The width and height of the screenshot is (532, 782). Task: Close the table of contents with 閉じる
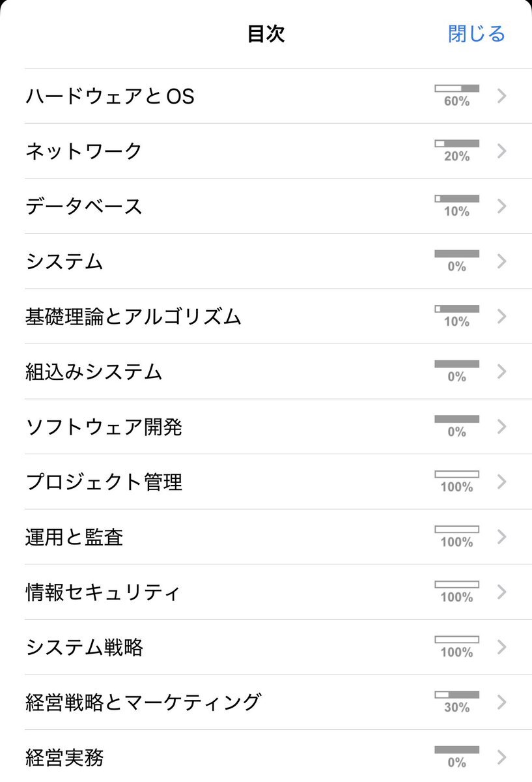coord(476,34)
